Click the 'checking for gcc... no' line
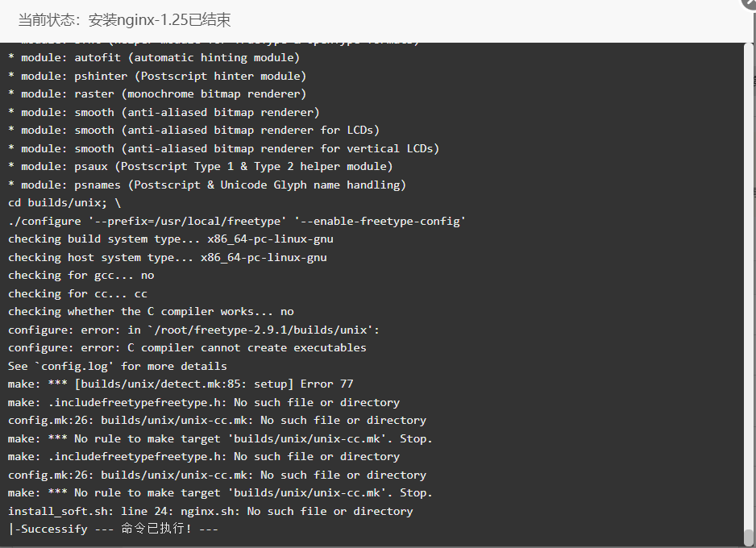 81,276
